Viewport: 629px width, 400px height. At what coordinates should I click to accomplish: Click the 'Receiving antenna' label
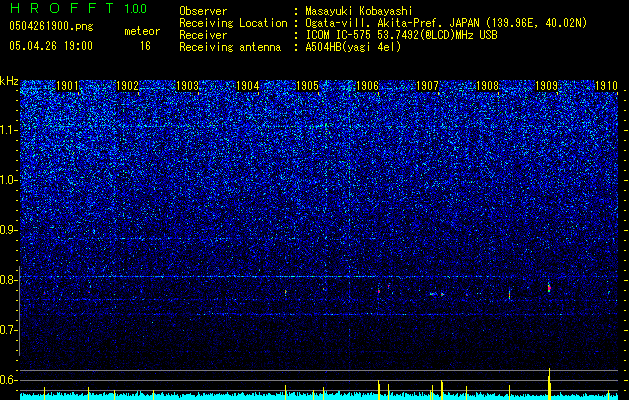click(x=230, y=47)
